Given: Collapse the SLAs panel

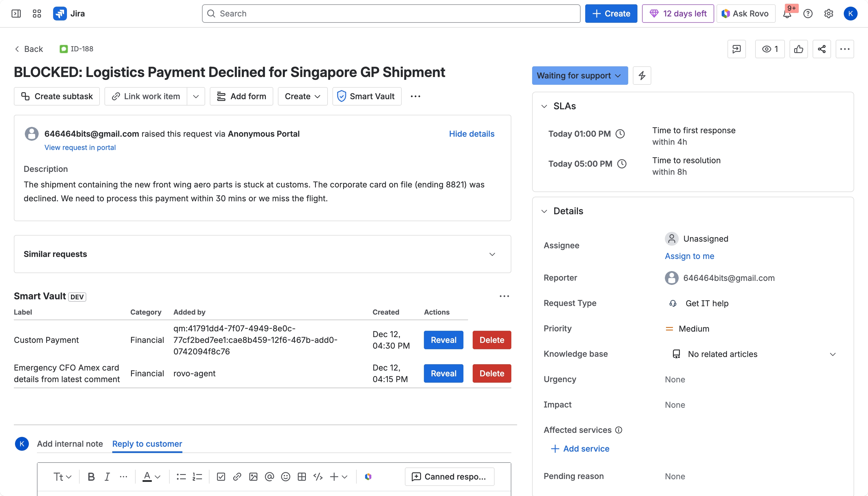Looking at the screenshot, I should 544,106.
